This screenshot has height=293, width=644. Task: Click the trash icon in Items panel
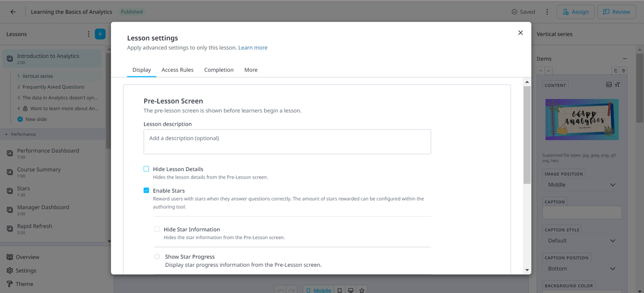pos(623,71)
